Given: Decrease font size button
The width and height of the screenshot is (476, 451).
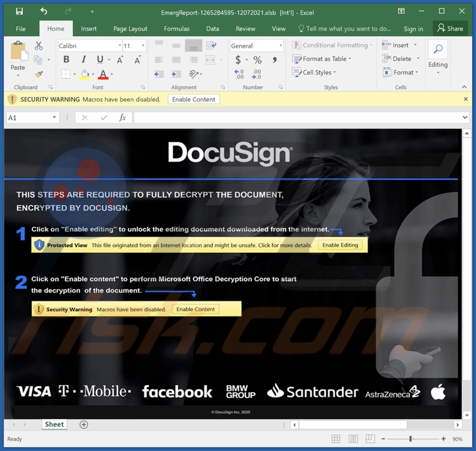Looking at the screenshot, I should point(137,60).
